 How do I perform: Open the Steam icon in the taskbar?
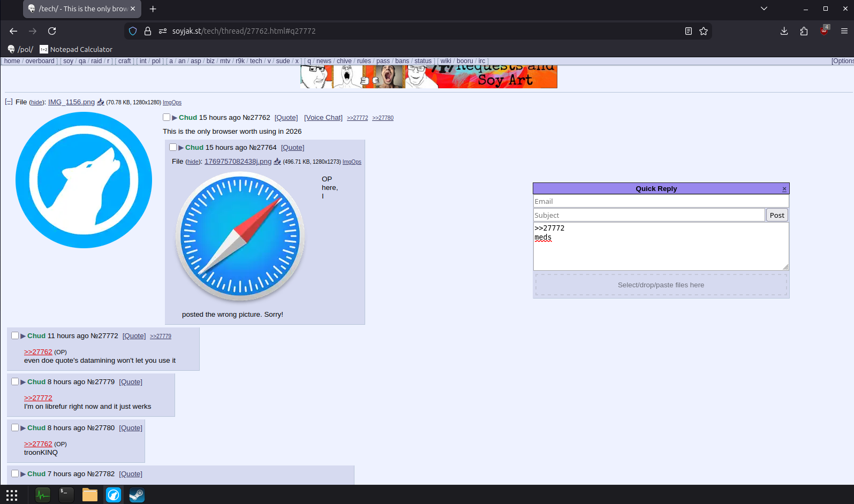(x=137, y=495)
